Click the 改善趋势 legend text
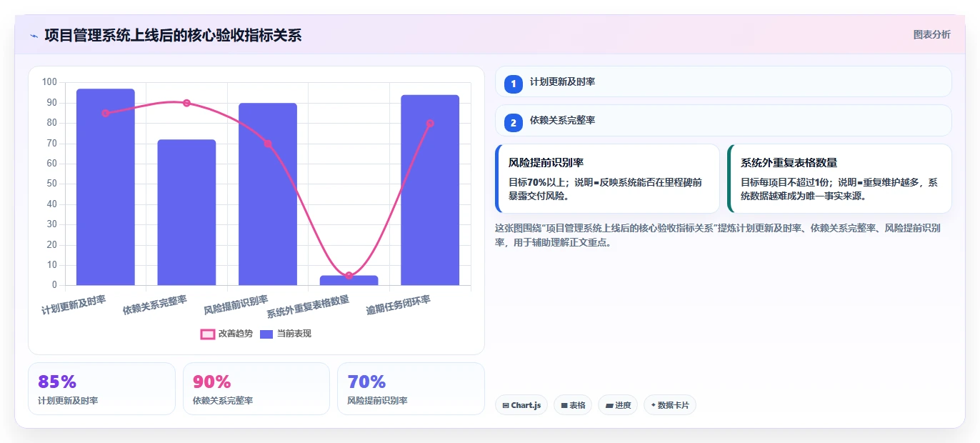The width and height of the screenshot is (980, 443). 236,334
